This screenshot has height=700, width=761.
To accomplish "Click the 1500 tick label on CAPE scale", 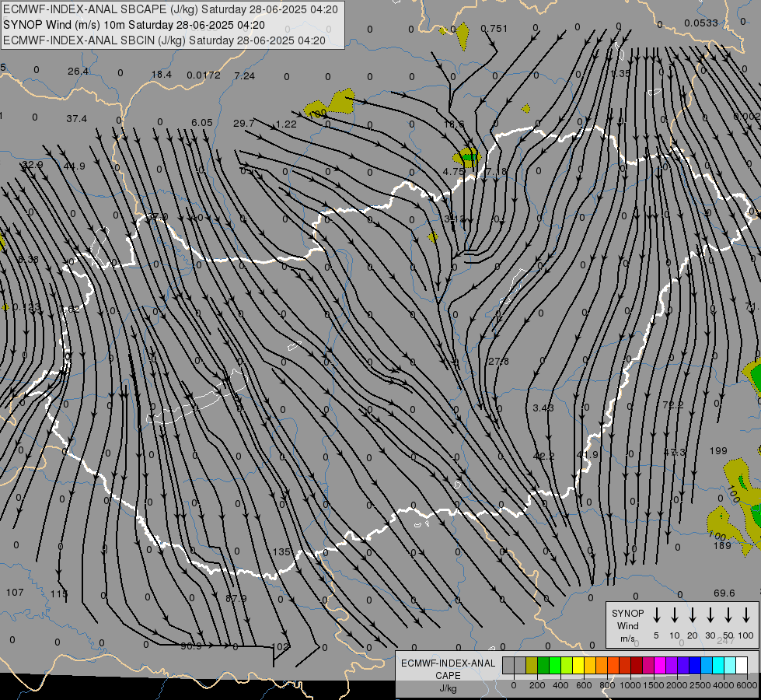I will pyautogui.click(x=653, y=685).
